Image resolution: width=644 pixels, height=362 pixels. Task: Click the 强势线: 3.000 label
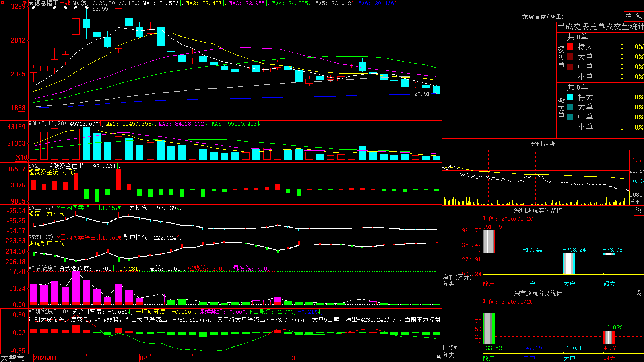point(209,269)
